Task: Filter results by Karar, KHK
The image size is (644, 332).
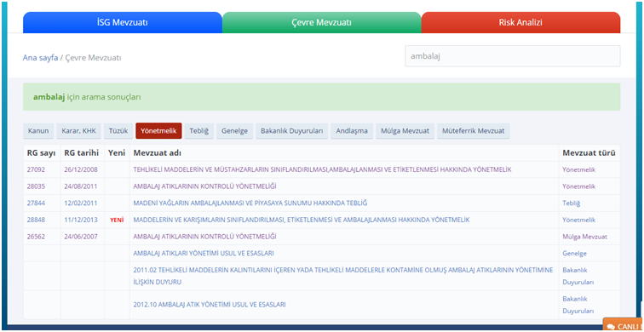Action: point(78,131)
